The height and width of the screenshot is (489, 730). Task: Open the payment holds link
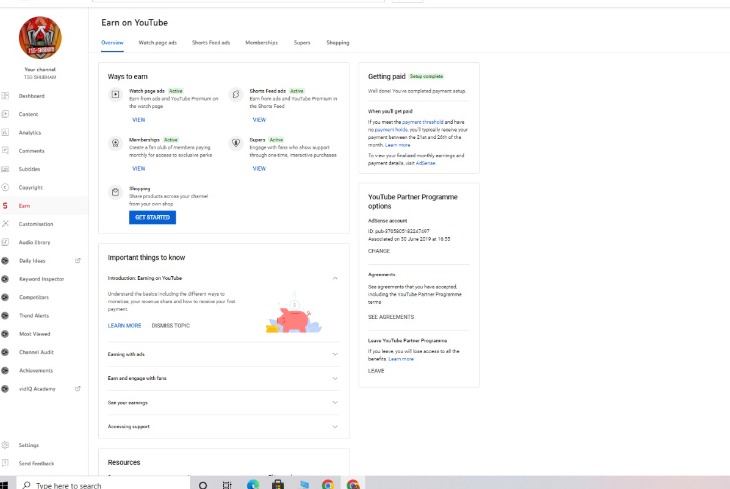coord(391,130)
